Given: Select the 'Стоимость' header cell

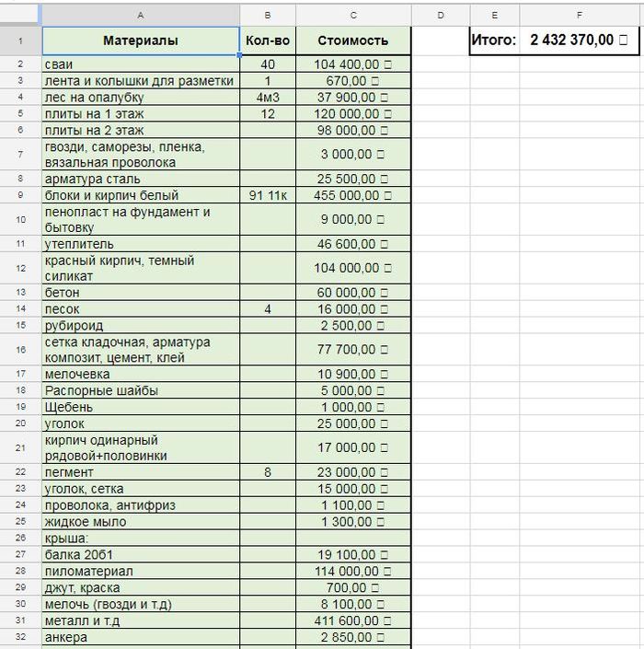Looking at the screenshot, I should pos(353,41).
